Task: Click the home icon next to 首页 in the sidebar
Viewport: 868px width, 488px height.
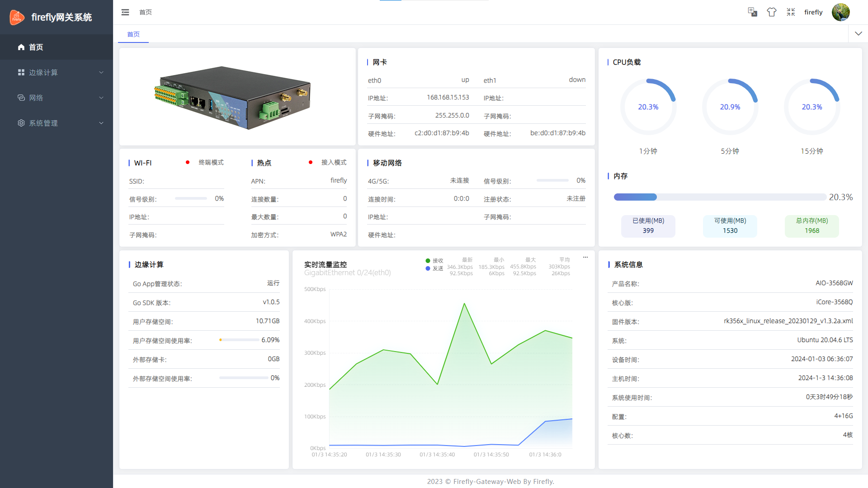Action: click(x=21, y=47)
